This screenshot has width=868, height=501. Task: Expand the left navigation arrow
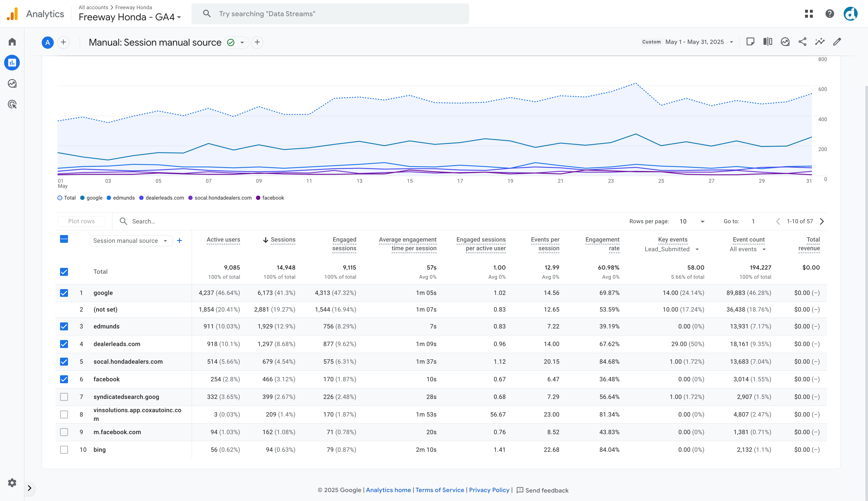point(30,488)
